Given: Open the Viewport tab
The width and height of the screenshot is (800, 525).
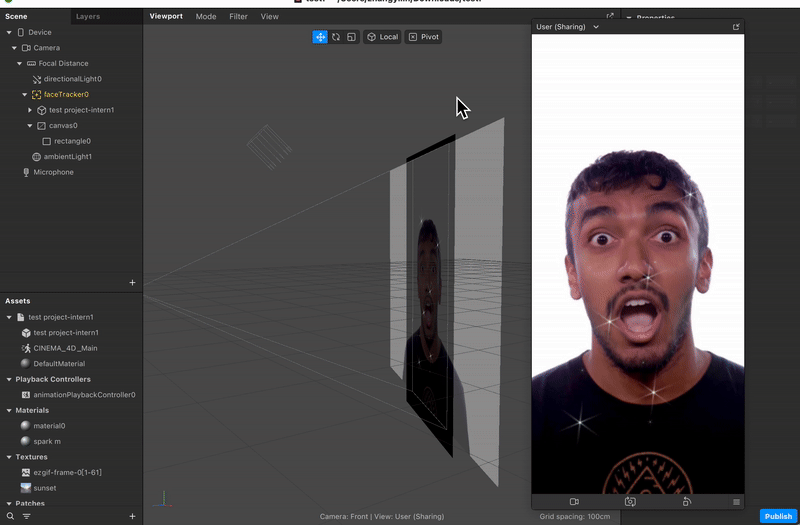Looking at the screenshot, I should 166,16.
